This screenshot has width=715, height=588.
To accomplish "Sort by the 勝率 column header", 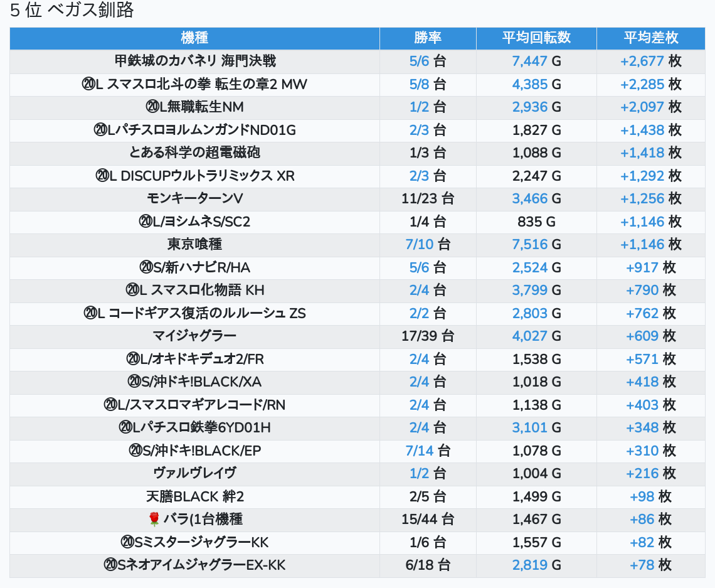I will pyautogui.click(x=428, y=38).
